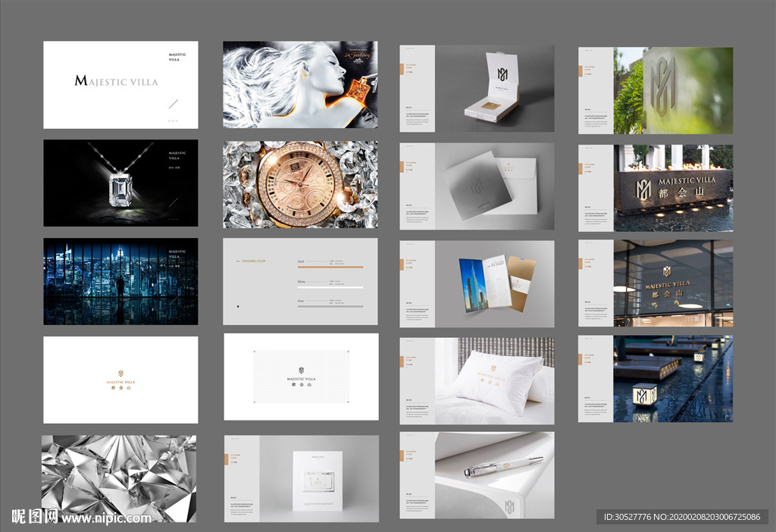Select the gray envelope mockup slide
The image size is (776, 532).
tap(477, 186)
